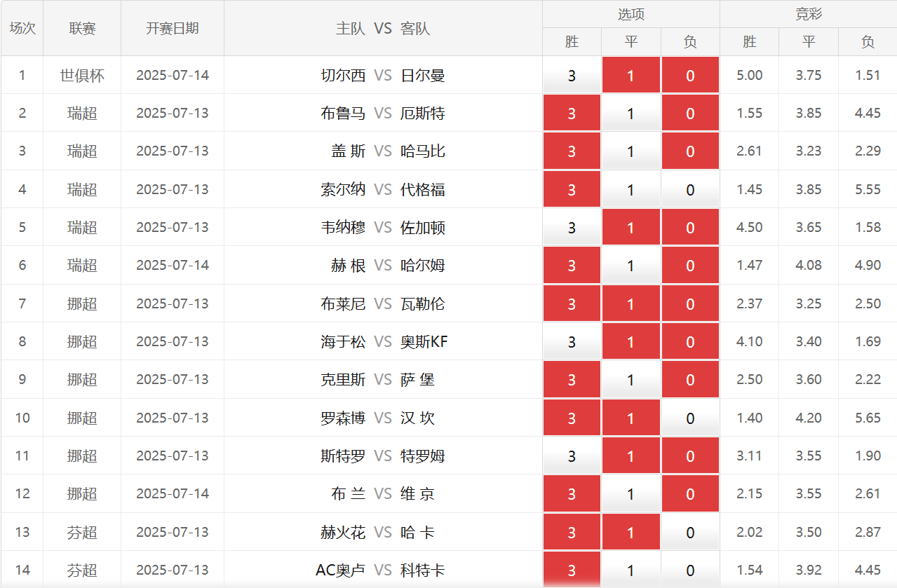Click away team 哈马比

[x=423, y=151]
